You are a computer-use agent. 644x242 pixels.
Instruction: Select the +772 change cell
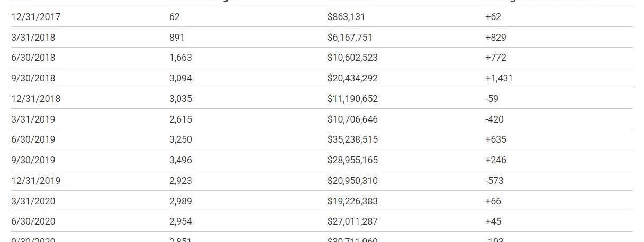495,58
